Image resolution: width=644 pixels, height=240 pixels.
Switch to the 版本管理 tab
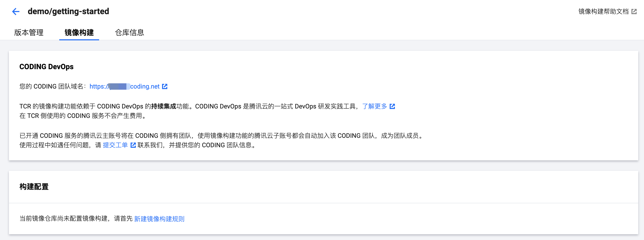click(29, 32)
